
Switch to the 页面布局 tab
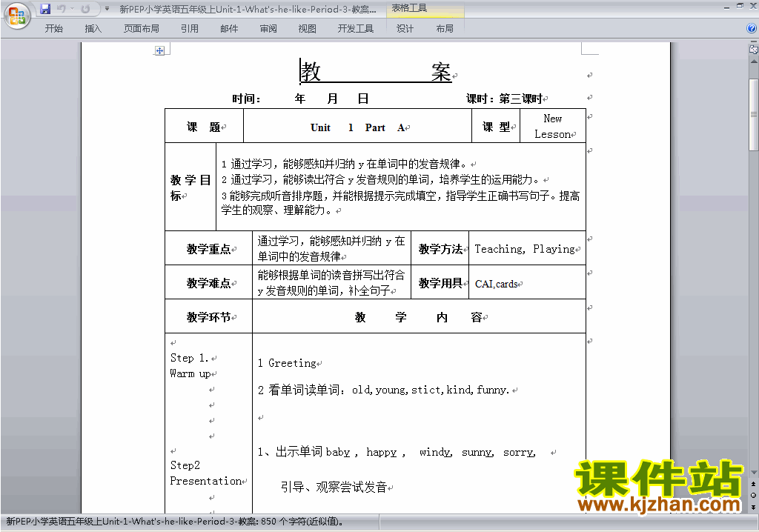142,29
